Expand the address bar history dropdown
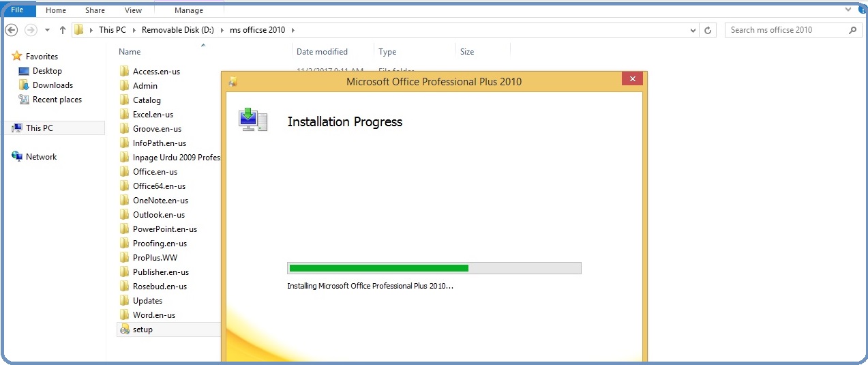Viewport: 868px width, 365px height. pos(693,30)
